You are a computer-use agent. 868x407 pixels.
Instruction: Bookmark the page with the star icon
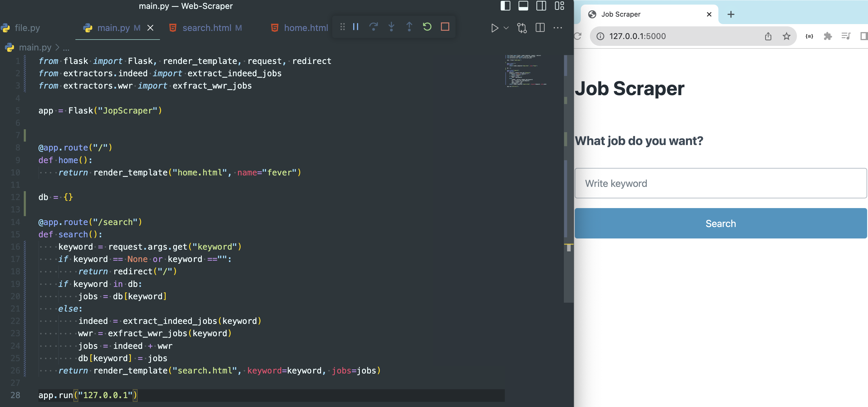click(786, 36)
